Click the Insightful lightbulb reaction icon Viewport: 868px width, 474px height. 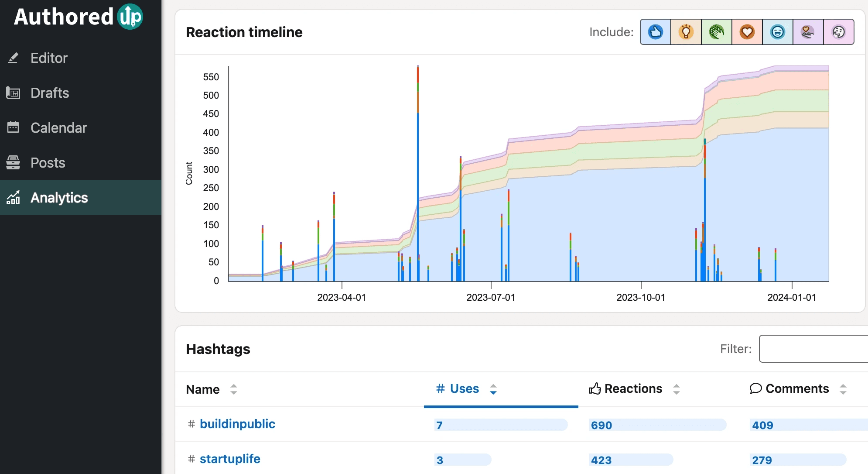tap(686, 32)
